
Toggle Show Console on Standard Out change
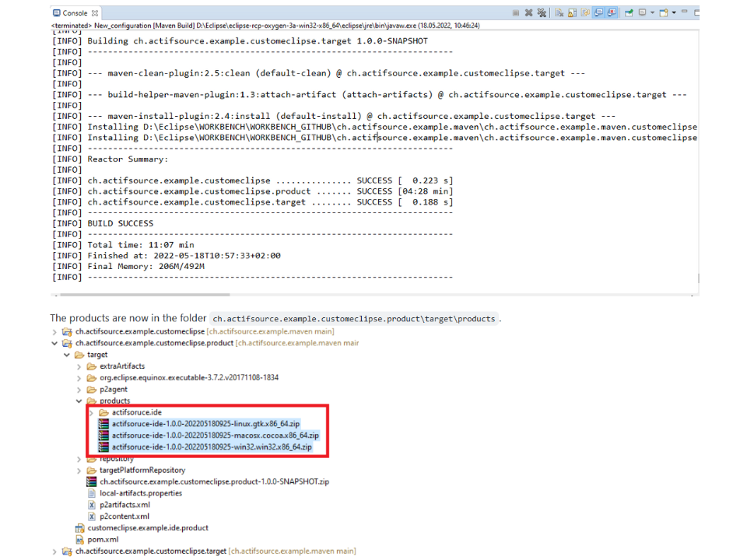coord(598,13)
